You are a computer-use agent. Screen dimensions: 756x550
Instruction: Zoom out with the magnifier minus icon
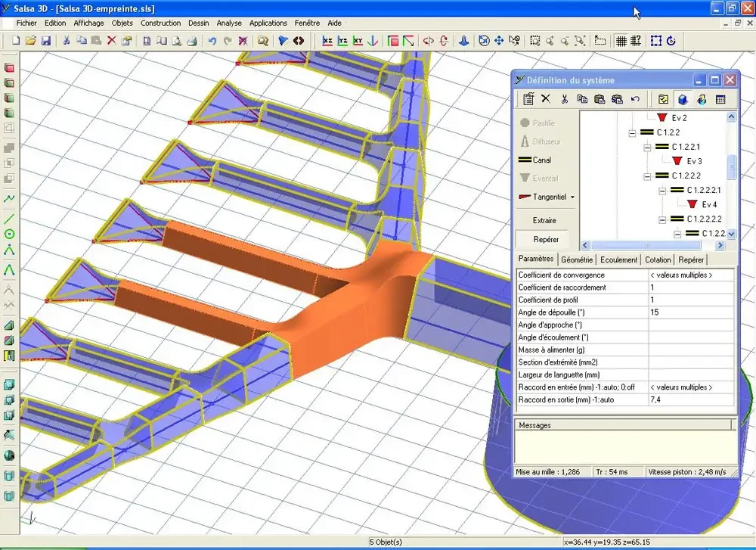click(565, 41)
